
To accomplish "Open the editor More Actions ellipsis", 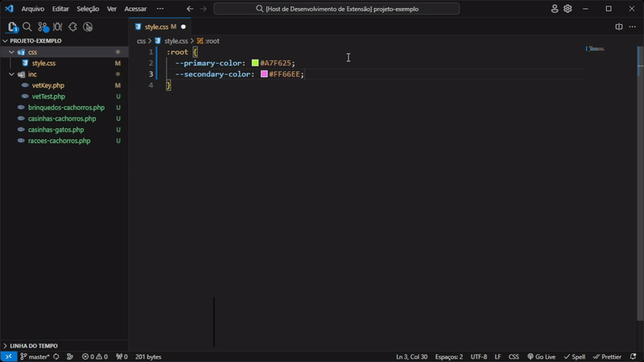I will [x=633, y=27].
